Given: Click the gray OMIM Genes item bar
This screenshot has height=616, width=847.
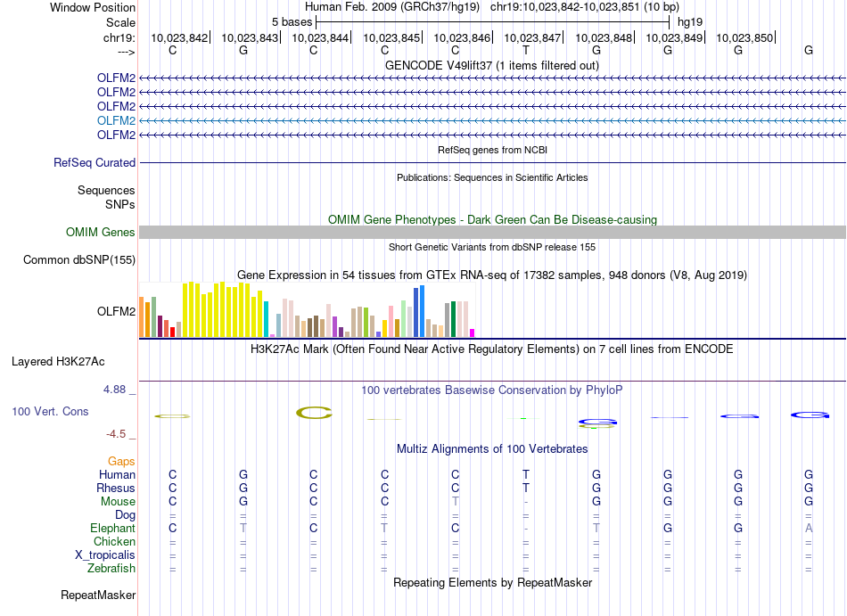Looking at the screenshot, I should (x=492, y=232).
